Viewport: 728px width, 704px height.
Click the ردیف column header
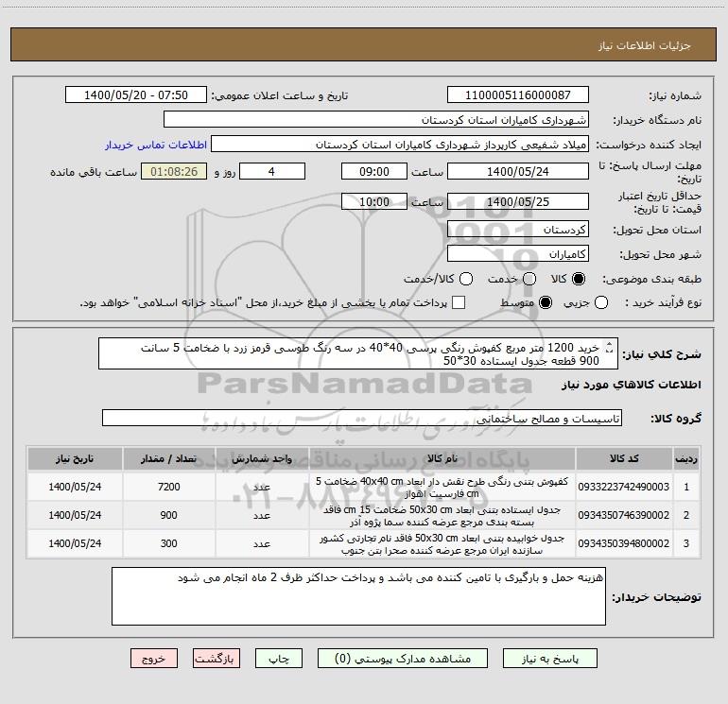[x=686, y=458]
